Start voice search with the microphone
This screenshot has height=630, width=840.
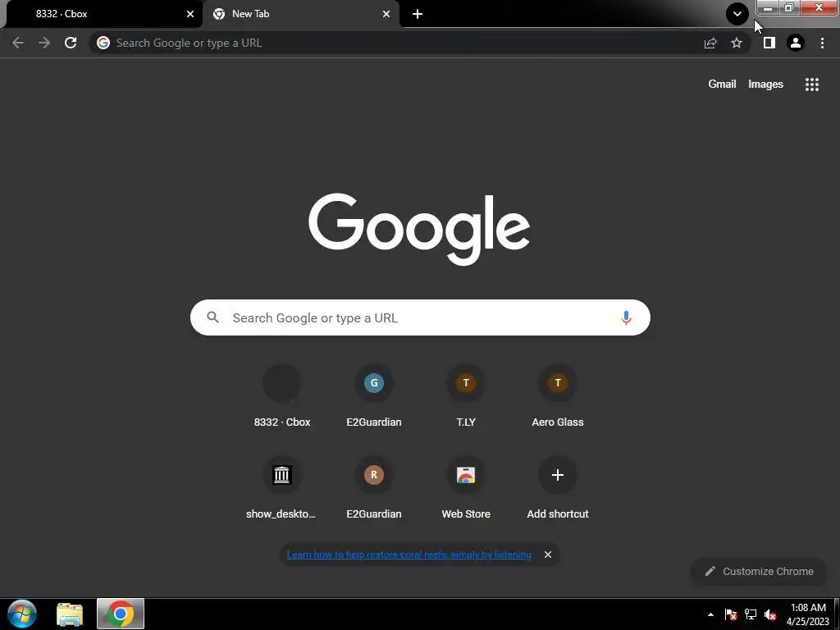pos(626,317)
